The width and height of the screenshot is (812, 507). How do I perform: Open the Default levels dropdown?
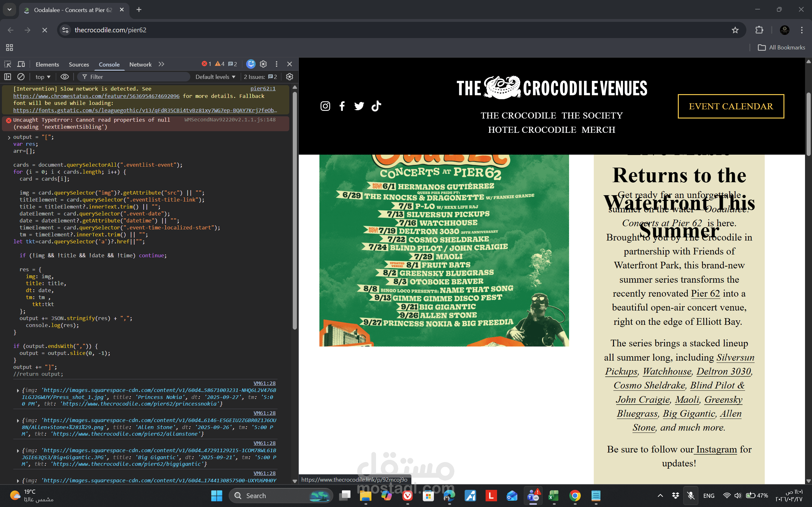(x=215, y=77)
